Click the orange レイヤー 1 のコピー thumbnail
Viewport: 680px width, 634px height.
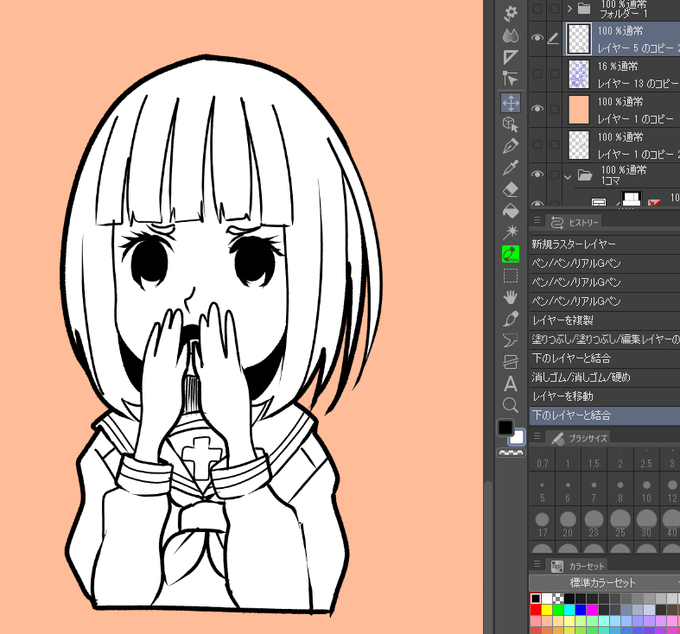tap(579, 109)
